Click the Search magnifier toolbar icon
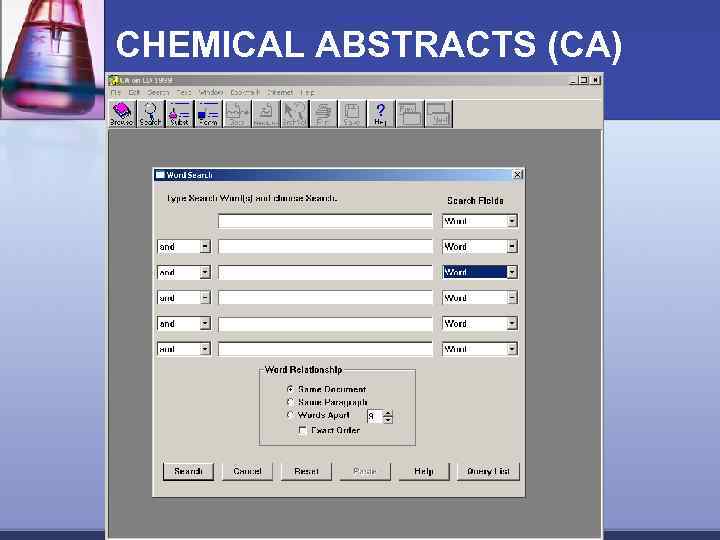 click(151, 114)
